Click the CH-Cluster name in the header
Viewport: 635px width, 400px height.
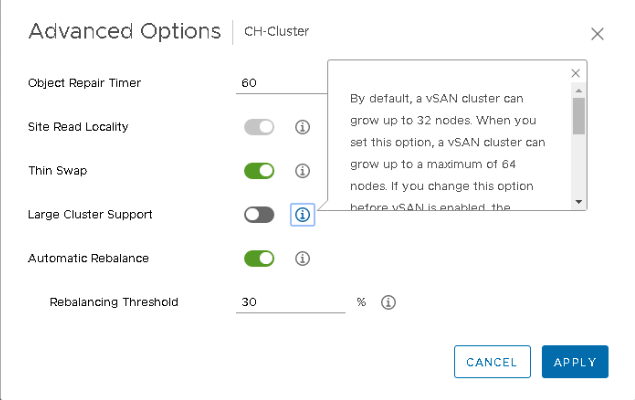click(277, 31)
